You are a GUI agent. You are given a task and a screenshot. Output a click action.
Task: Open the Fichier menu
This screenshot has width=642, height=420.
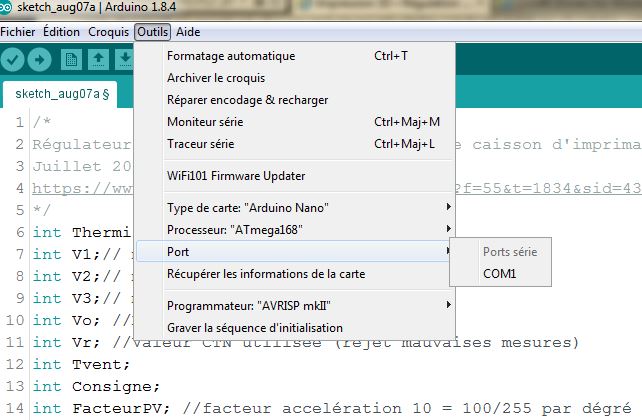coord(18,32)
